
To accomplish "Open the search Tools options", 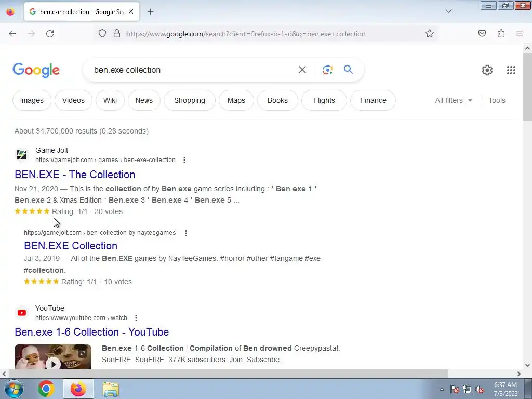I will point(497,100).
